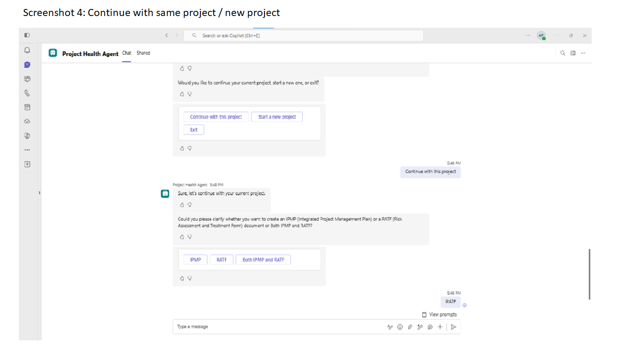Image resolution: width=644 pixels, height=362 pixels.
Task: Open the Calendar icon in the sidebar
Action: pos(27,107)
